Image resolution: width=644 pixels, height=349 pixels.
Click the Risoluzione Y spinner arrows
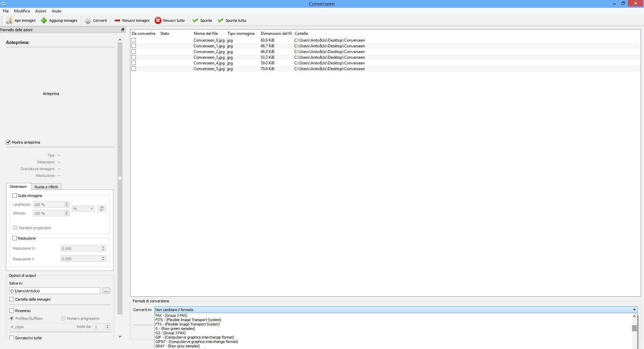pos(103,258)
